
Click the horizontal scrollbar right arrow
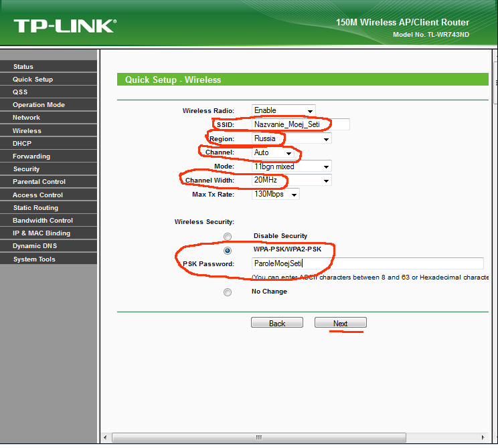point(483,437)
